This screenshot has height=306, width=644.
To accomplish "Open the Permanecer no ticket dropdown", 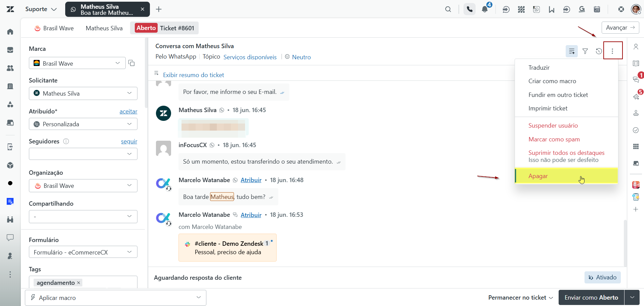I will (x=520, y=298).
